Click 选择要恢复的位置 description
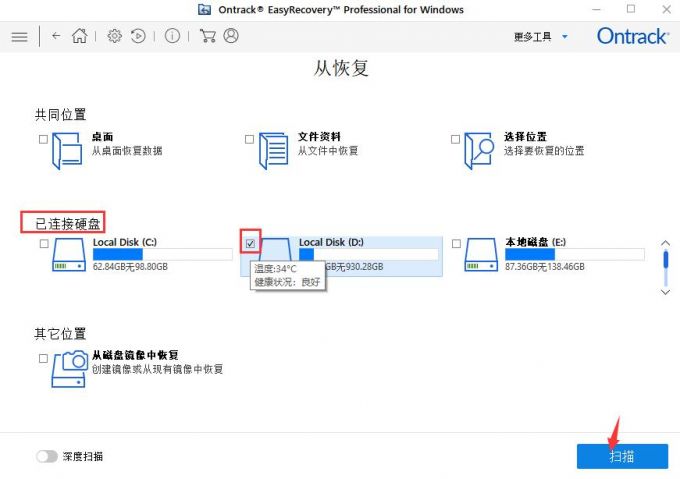The height and width of the screenshot is (479, 680). [544, 151]
